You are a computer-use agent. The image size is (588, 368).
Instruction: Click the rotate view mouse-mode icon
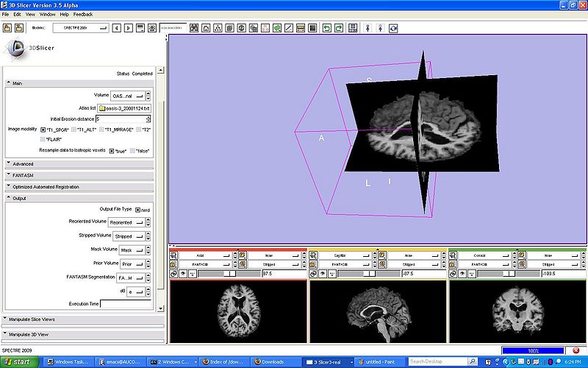pos(393,28)
